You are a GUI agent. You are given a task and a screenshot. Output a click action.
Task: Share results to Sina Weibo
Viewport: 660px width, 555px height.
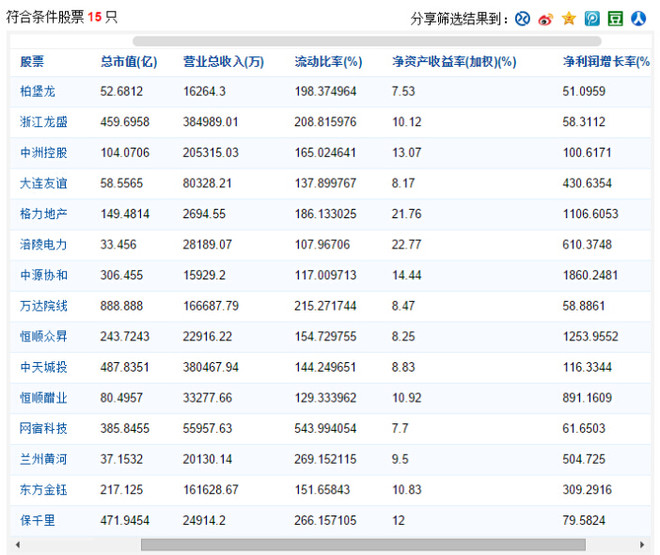point(546,19)
